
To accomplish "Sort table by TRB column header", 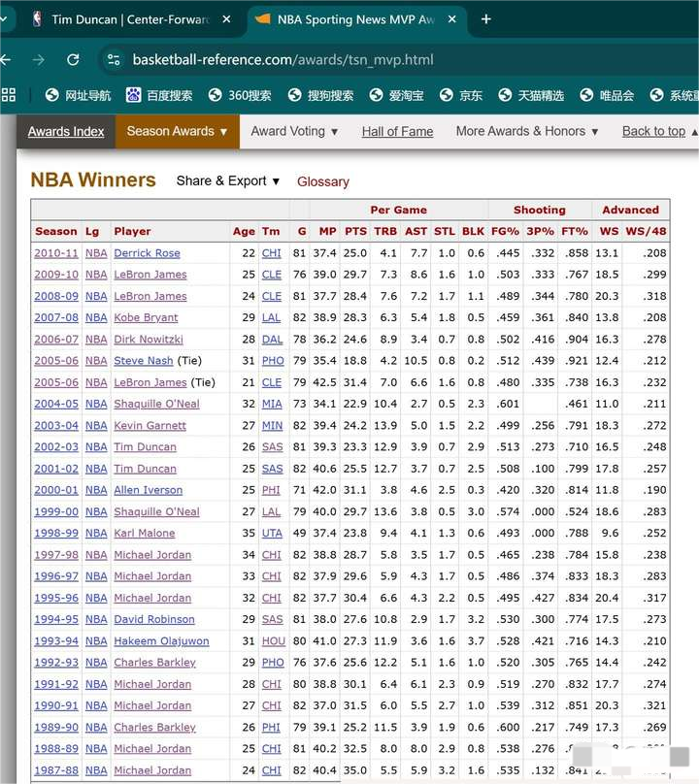I will tap(385, 232).
